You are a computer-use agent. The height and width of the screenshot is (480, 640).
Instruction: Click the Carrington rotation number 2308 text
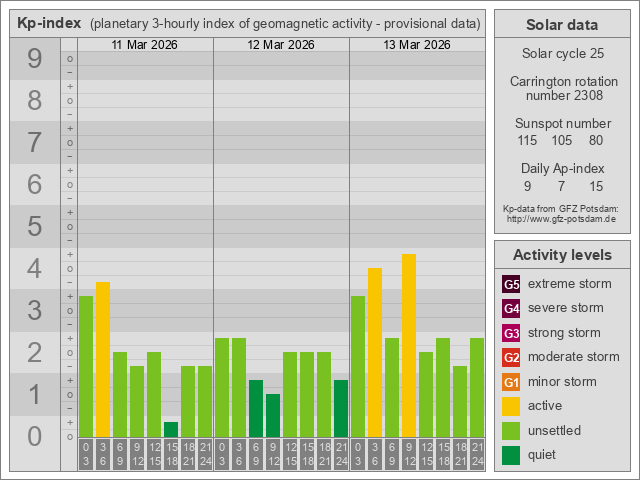[561, 88]
